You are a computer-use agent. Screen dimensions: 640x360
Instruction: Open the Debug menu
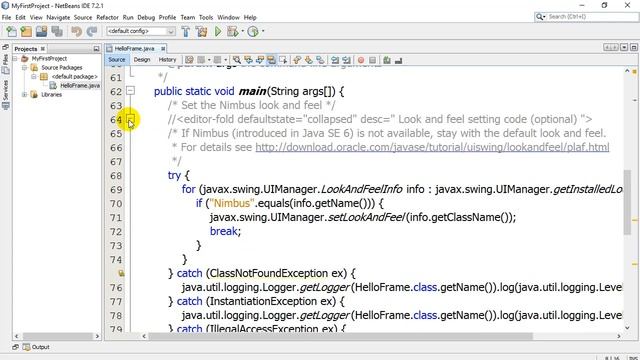coord(146,18)
